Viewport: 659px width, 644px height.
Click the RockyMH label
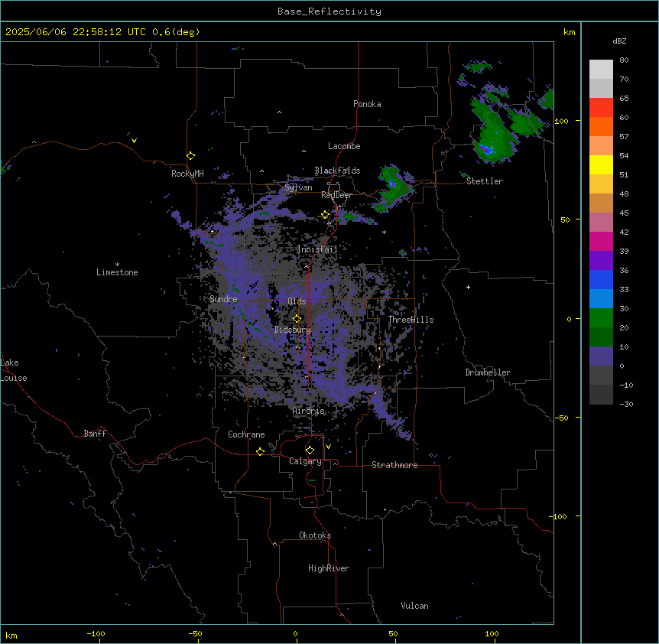pyautogui.click(x=187, y=174)
